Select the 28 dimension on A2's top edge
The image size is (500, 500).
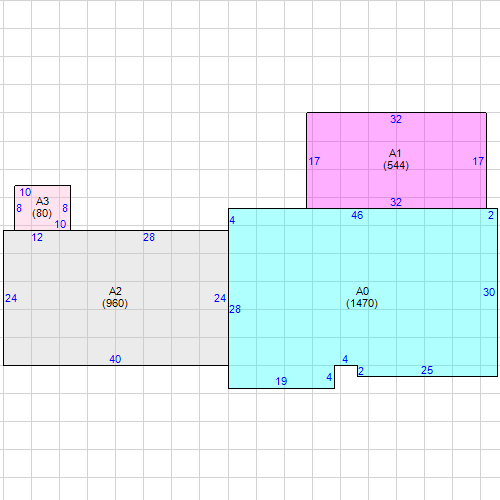click(149, 237)
